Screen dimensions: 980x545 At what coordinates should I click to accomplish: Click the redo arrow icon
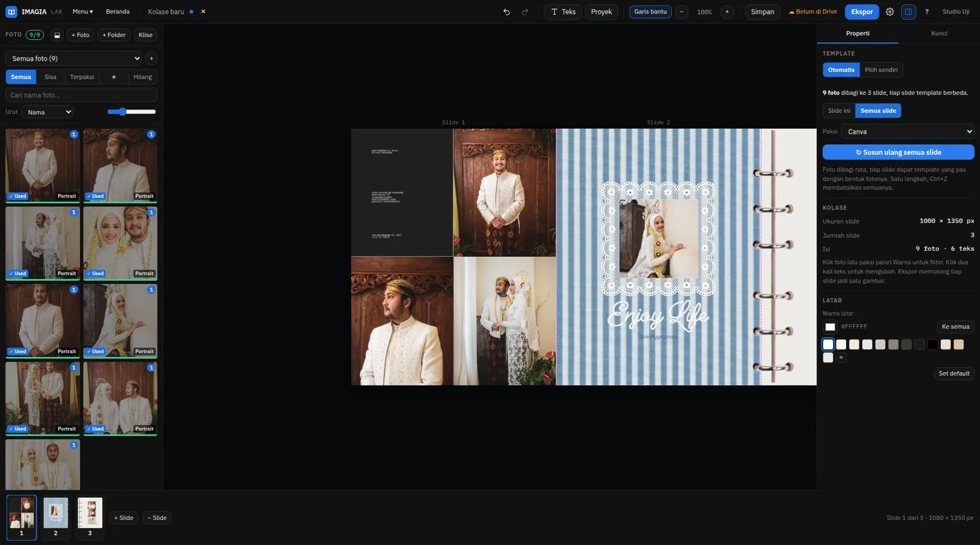coord(525,12)
